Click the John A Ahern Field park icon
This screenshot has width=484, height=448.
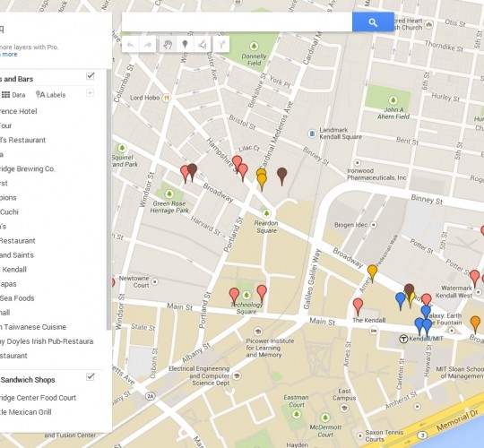point(393,100)
